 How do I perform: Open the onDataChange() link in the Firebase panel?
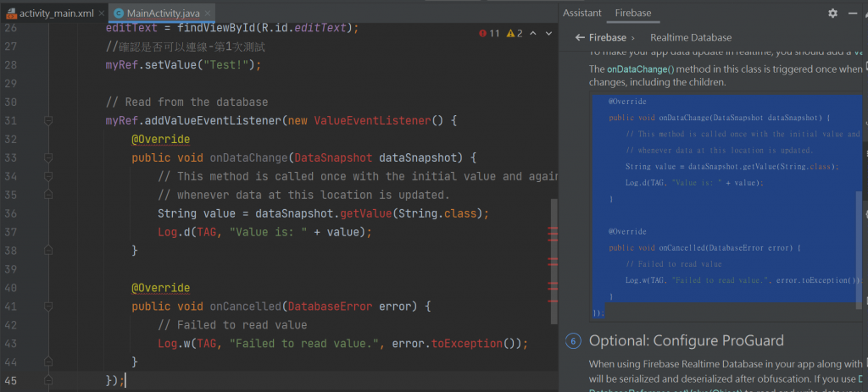pyautogui.click(x=641, y=69)
